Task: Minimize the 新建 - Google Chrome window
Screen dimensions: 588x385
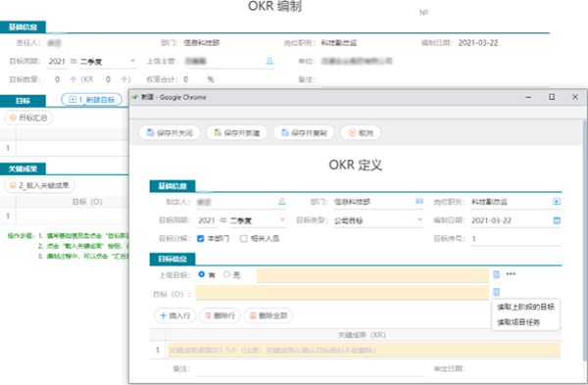Action: (x=528, y=97)
